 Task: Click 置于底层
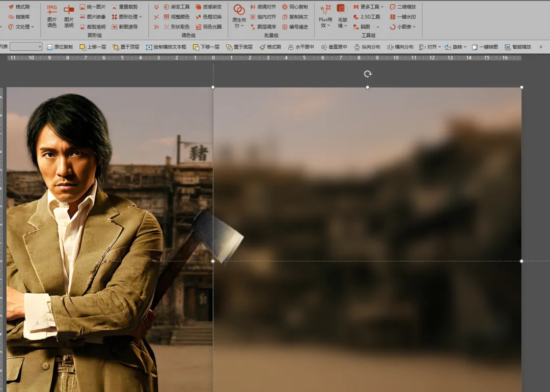[239, 47]
